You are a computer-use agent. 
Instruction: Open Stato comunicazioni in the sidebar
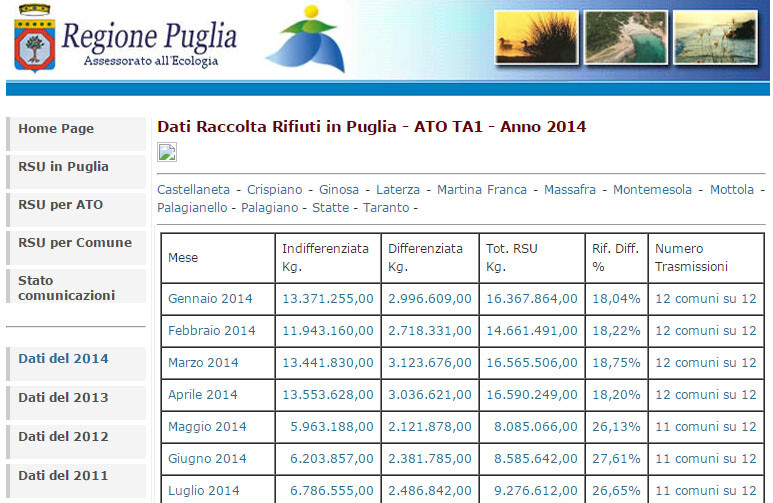tap(76, 286)
